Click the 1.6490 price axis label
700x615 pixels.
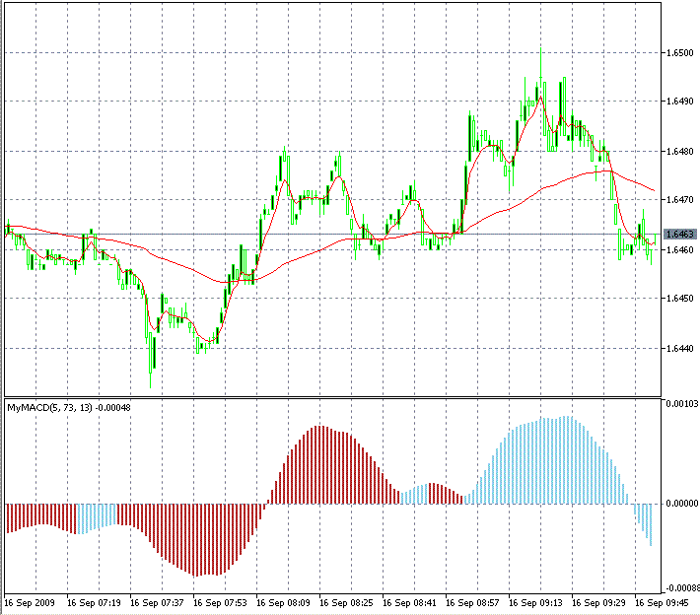pos(680,102)
